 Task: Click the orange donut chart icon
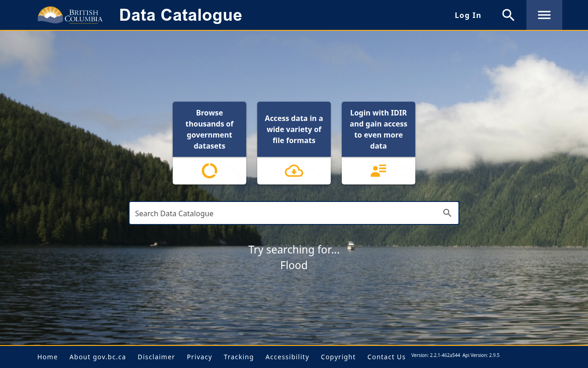tap(209, 171)
